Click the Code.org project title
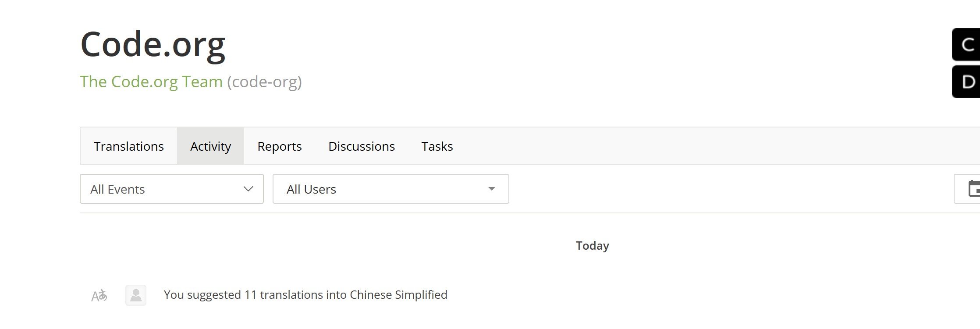980x329 pixels. click(153, 44)
